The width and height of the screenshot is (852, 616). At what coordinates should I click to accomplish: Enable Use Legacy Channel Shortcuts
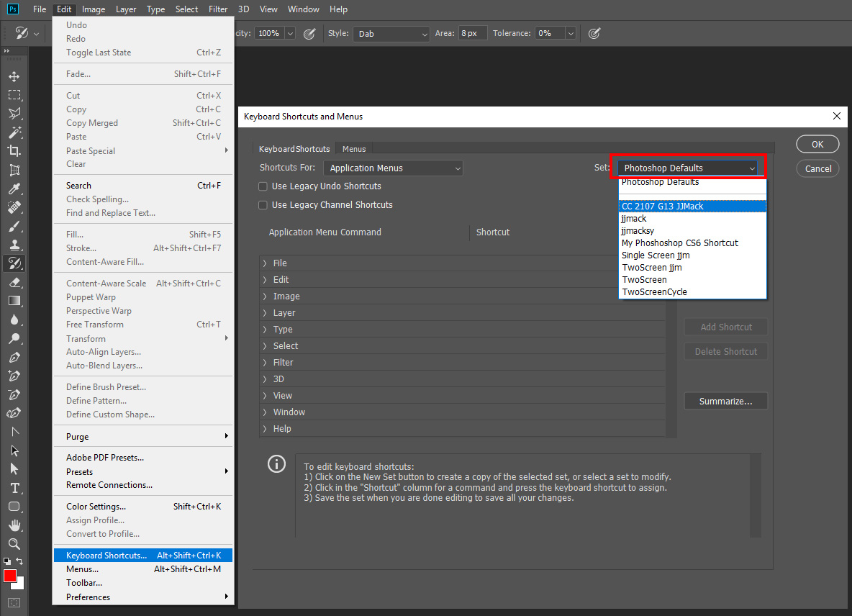(263, 204)
